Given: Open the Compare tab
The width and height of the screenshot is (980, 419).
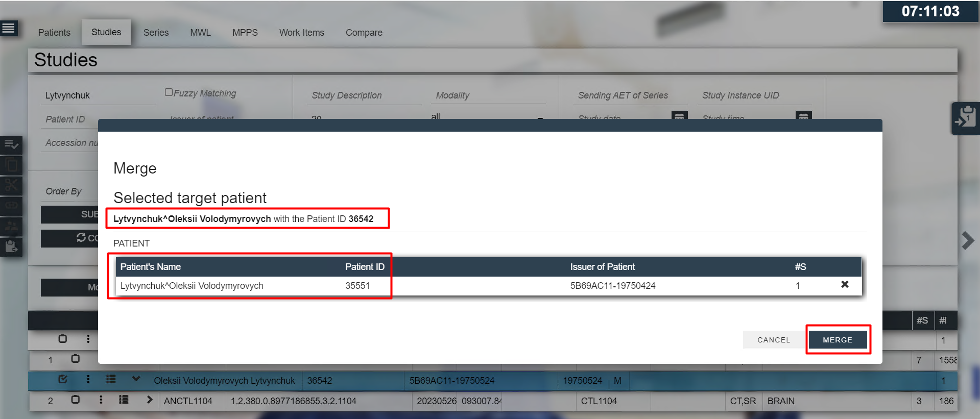Looking at the screenshot, I should 364,33.
